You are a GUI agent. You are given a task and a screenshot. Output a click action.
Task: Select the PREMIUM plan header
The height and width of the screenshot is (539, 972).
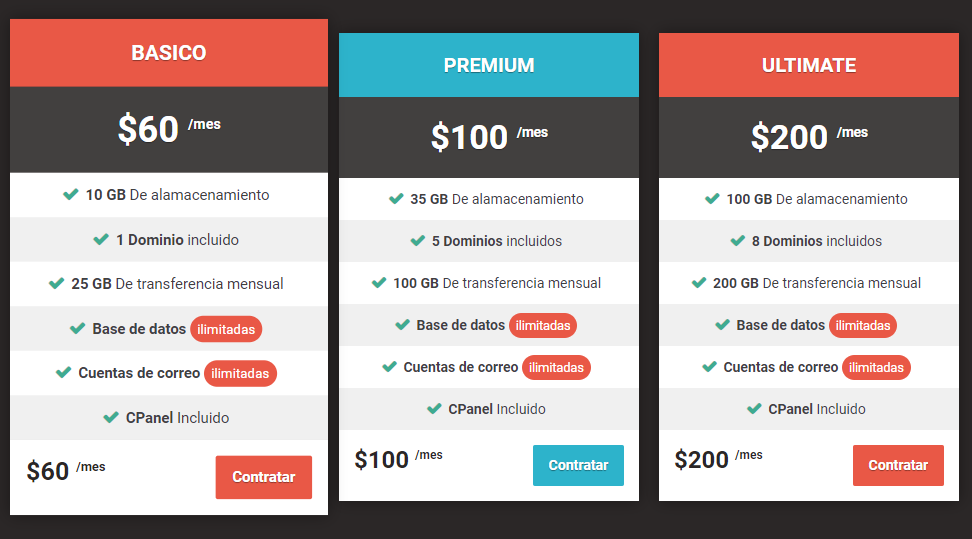(488, 65)
